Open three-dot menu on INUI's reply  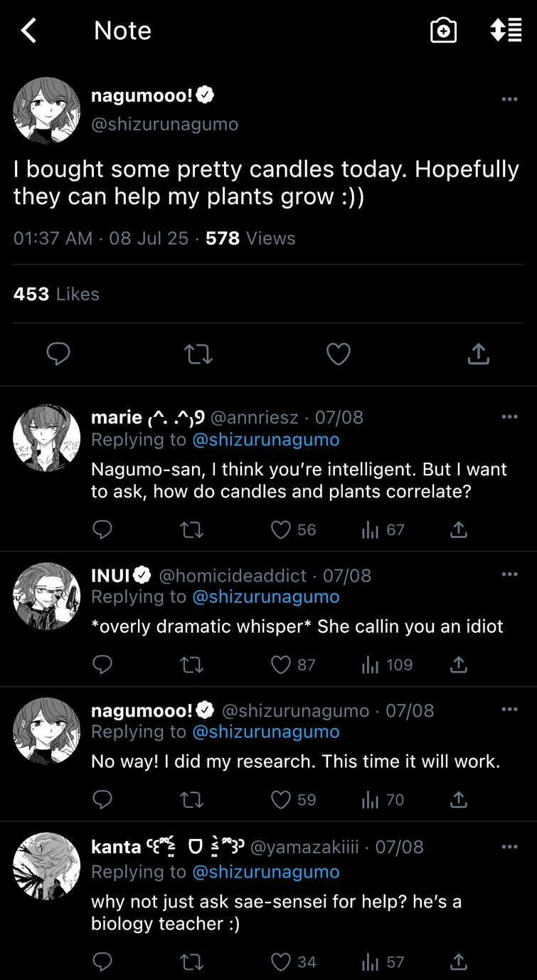click(x=509, y=574)
